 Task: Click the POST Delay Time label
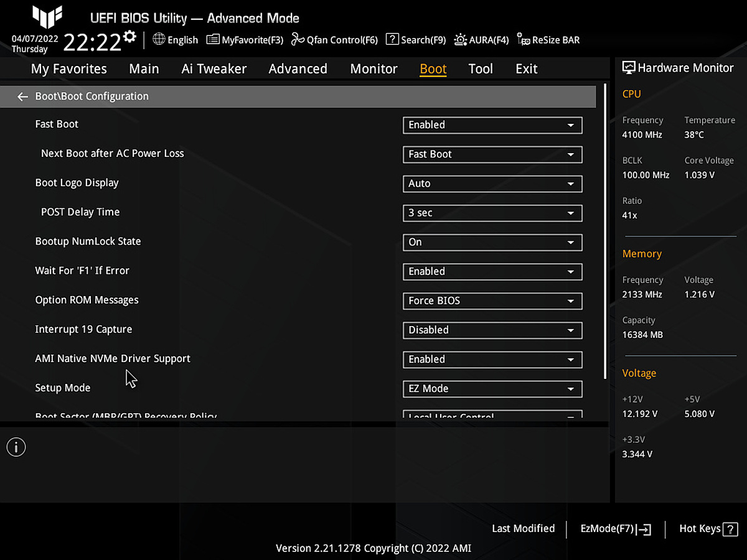(80, 212)
